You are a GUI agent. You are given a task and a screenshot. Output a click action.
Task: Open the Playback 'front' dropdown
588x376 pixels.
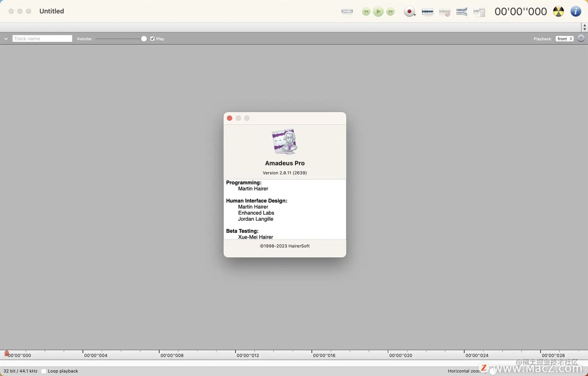click(x=564, y=39)
